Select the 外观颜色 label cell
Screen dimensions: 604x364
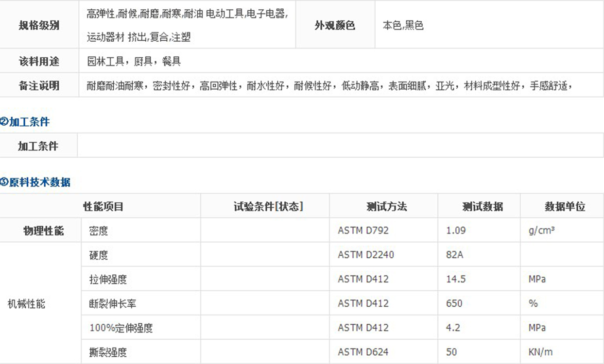tap(334, 26)
